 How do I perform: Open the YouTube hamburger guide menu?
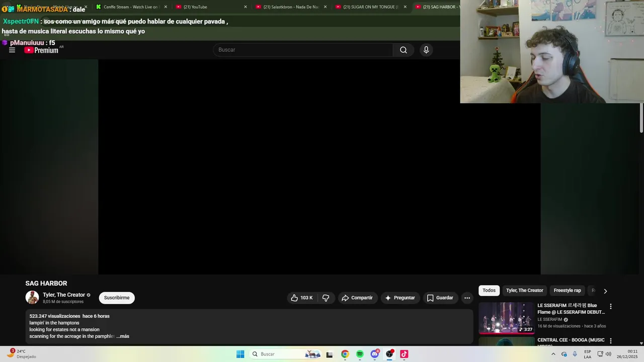12,50
